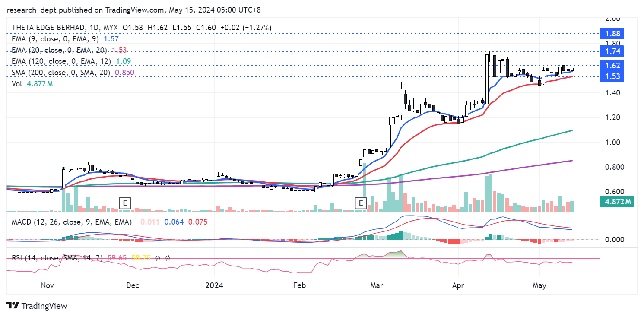Select the EMA 20 indicator legend
644x317 pixels.
(x=60, y=50)
